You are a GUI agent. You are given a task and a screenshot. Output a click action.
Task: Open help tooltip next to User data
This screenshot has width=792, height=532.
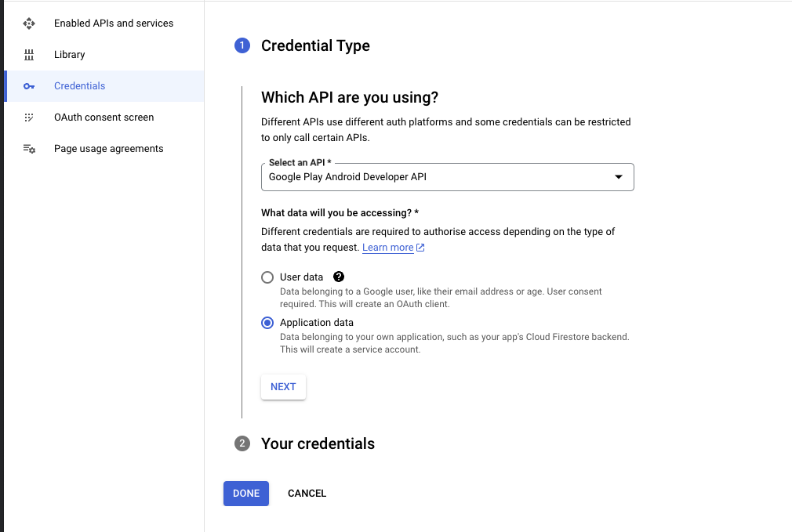pos(339,277)
